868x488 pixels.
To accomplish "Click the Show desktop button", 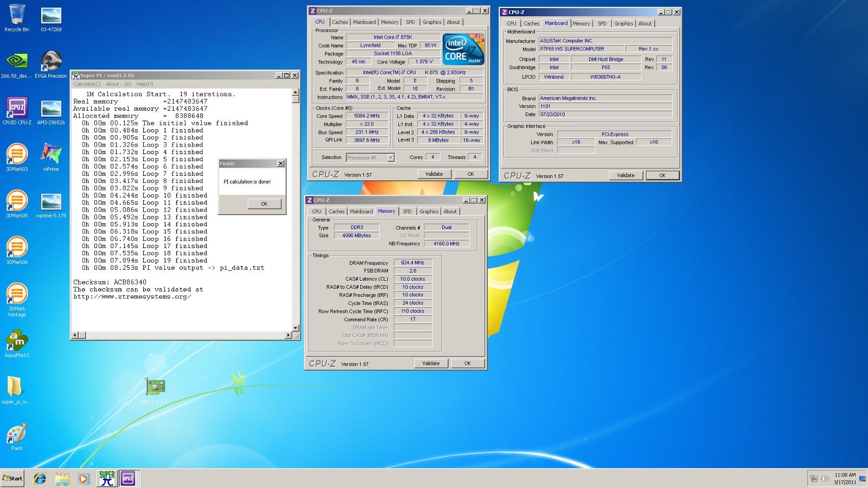I will tap(863, 478).
